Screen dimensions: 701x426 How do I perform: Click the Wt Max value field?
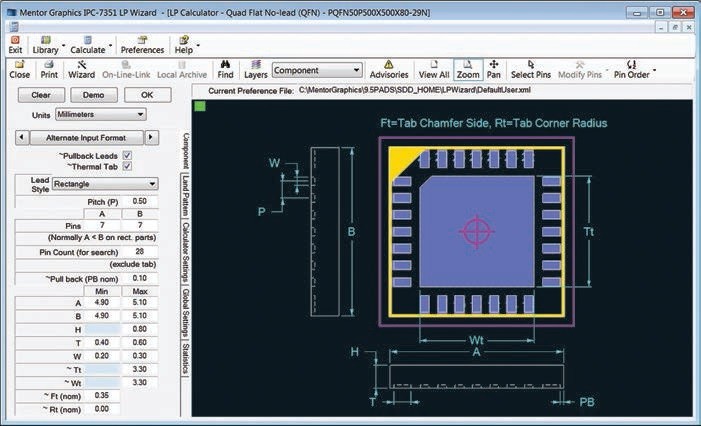click(140, 383)
